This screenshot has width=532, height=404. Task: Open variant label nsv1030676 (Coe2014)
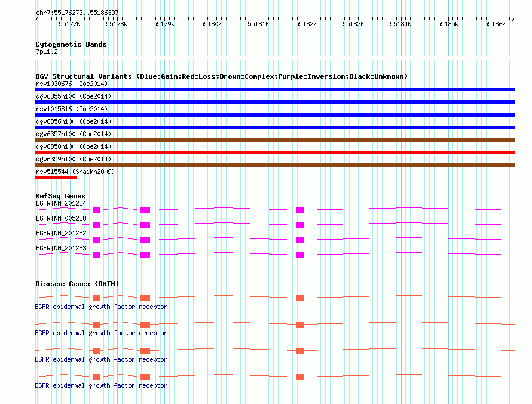(72, 84)
